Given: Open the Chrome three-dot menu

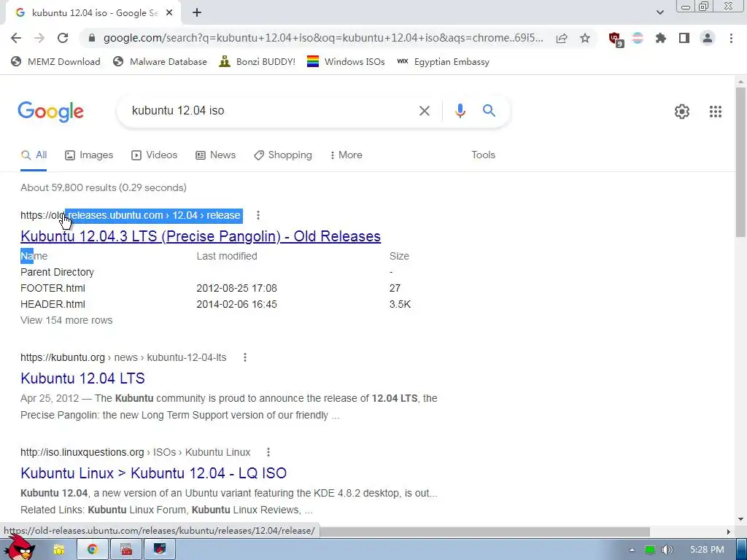Looking at the screenshot, I should [x=731, y=38].
